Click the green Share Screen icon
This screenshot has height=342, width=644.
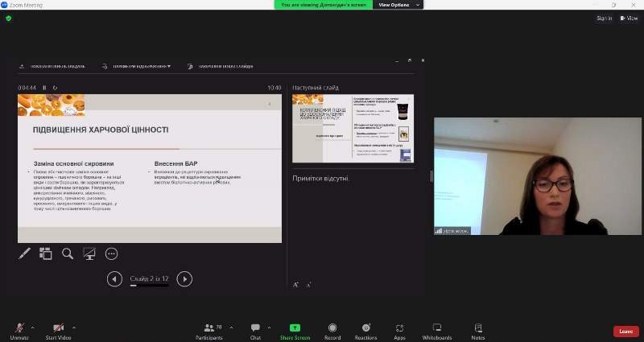point(295,328)
